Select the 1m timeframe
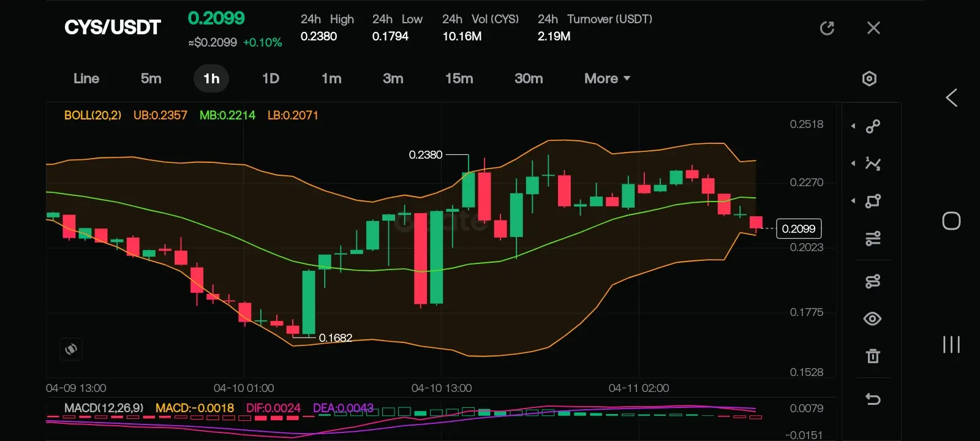The height and width of the screenshot is (441, 980). (331, 78)
